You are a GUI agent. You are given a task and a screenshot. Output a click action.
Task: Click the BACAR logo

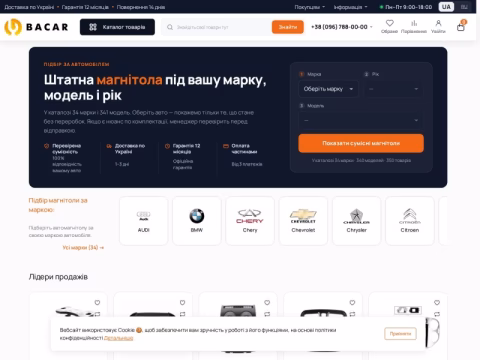pyautogui.click(x=36, y=27)
